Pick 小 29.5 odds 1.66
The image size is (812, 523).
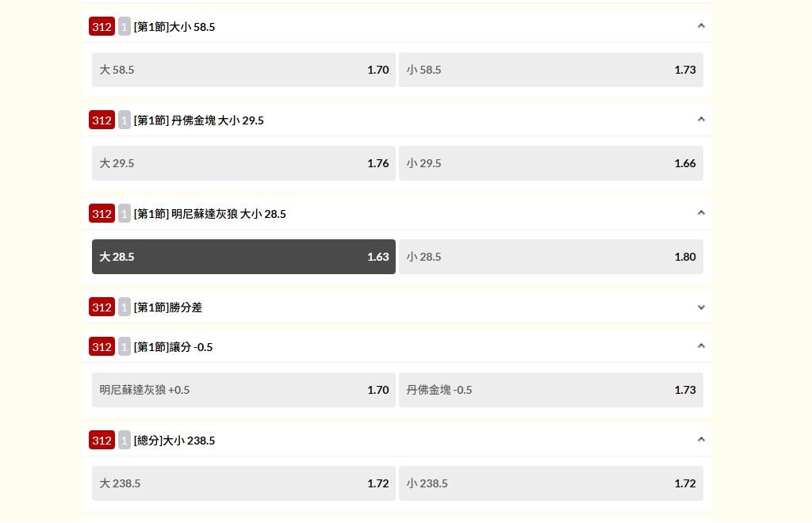(550, 163)
